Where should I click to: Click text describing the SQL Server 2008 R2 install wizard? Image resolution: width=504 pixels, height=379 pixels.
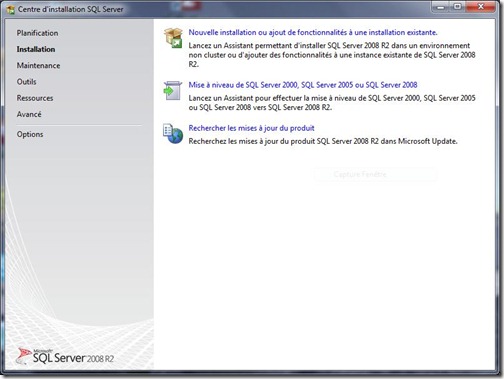[x=332, y=55]
